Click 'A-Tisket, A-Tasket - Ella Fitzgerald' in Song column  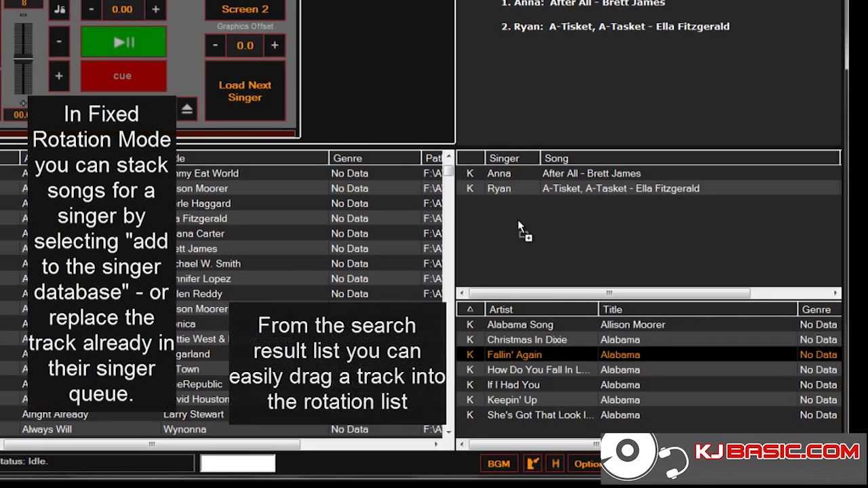(620, 188)
